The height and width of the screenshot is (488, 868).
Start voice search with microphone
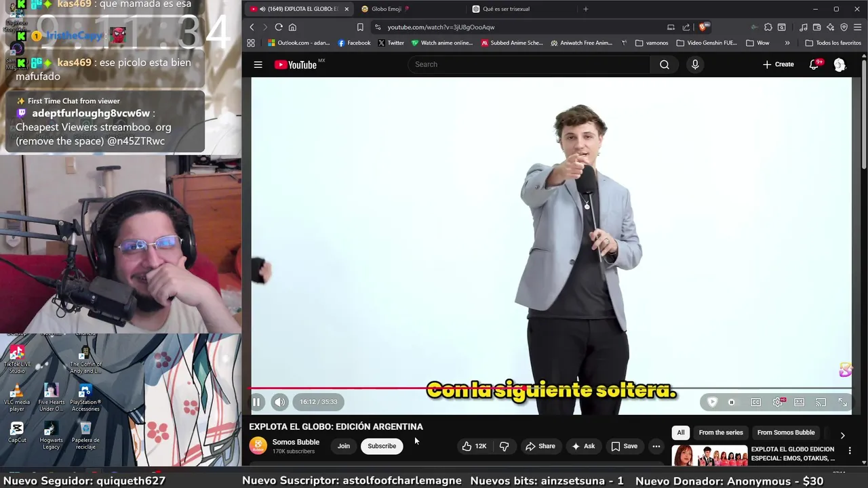tap(694, 64)
